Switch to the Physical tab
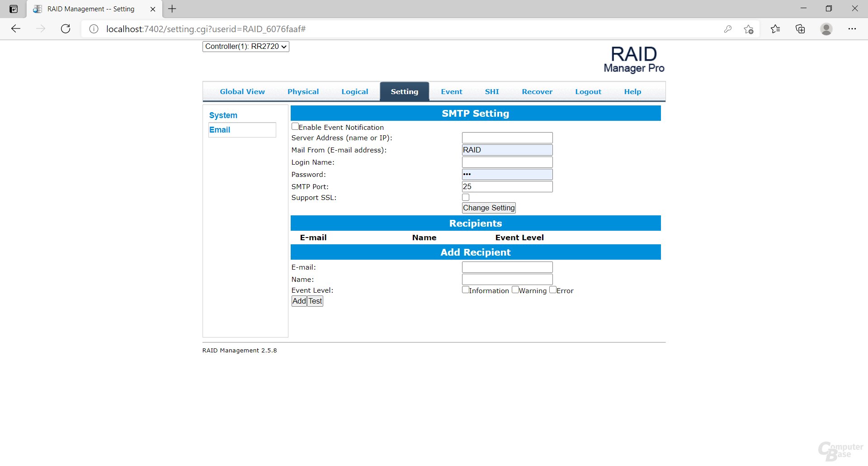Screen dimensions: 868x466 pos(303,91)
